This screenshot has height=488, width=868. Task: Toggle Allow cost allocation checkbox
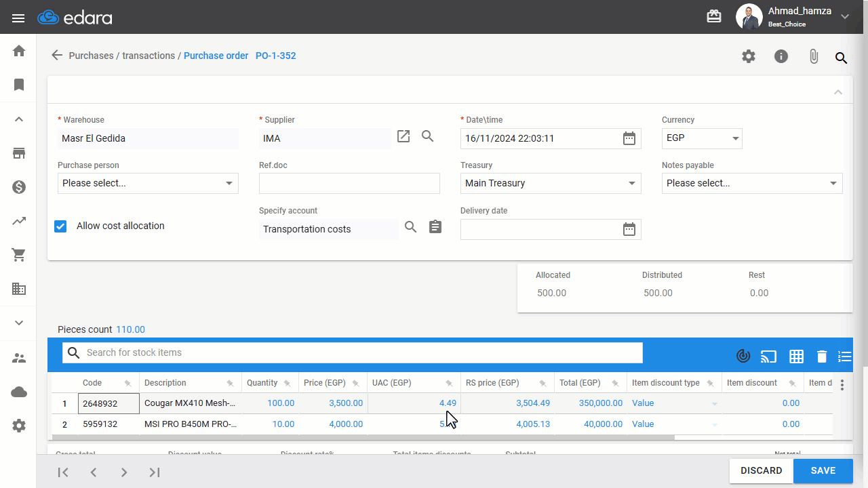60,226
